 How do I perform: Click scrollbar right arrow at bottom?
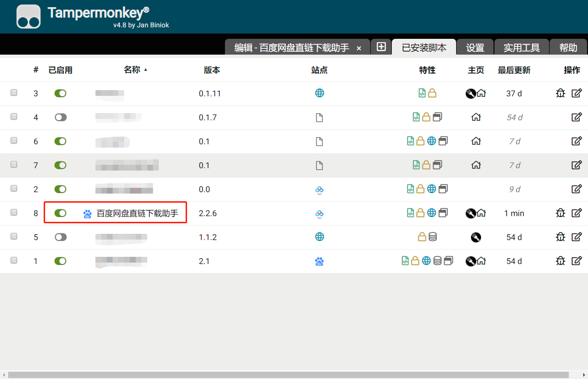coord(584,375)
